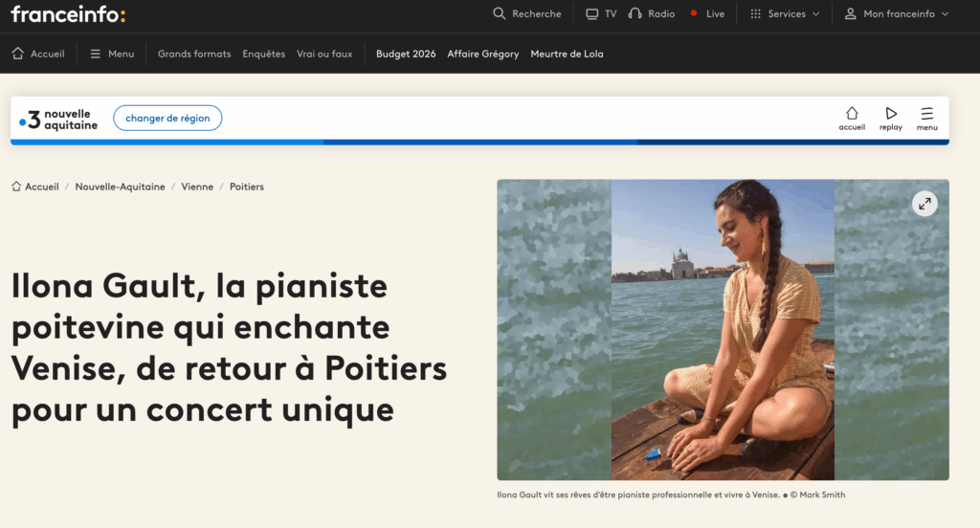Viewport: 980px width, 528px height.
Task: Open the Budget 2026 topic link
Action: tap(406, 54)
